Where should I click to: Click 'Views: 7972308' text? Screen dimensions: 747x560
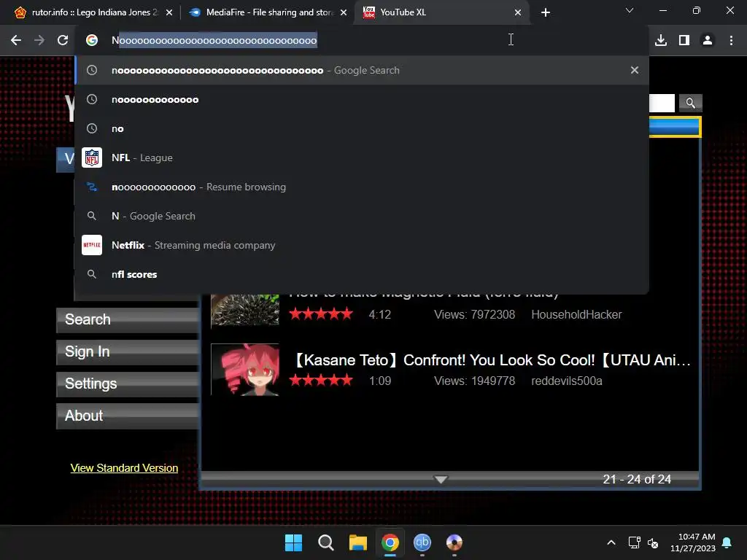coord(474,315)
